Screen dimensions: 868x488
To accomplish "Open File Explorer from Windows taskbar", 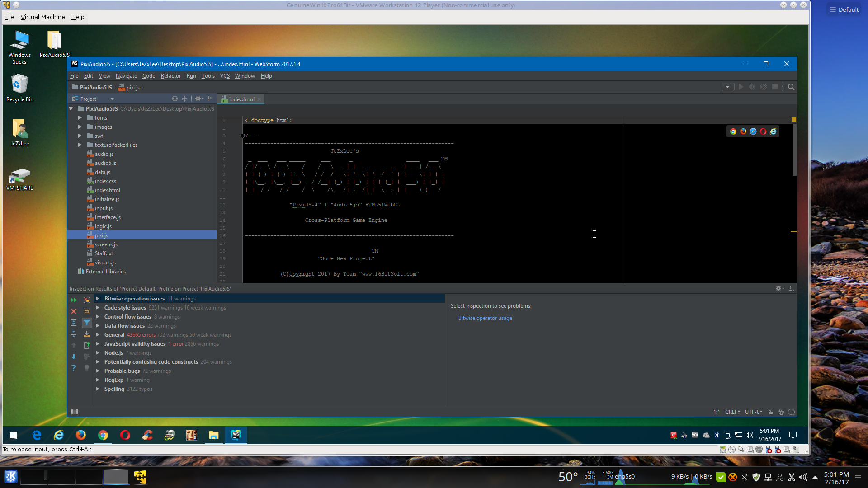I will (x=213, y=435).
